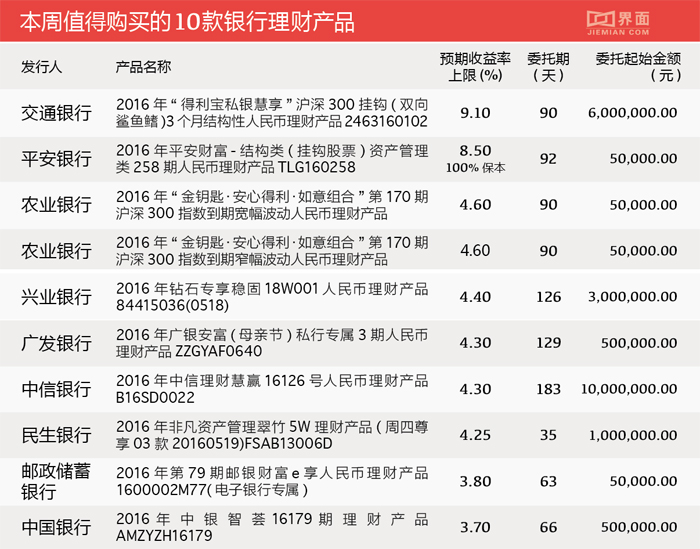
Task: Click product name containing 1600002M77
Action: click(272, 481)
